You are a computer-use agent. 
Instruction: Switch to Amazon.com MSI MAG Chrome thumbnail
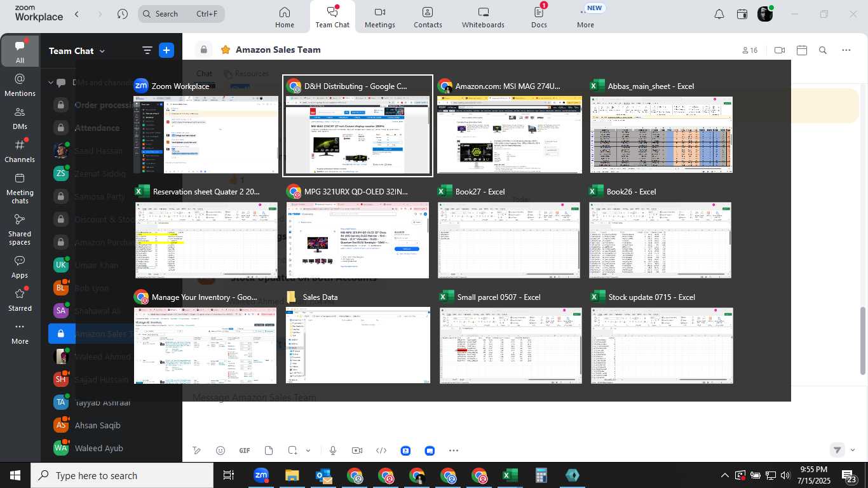(509, 126)
